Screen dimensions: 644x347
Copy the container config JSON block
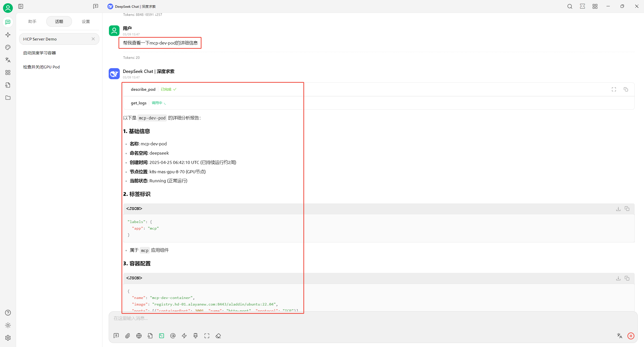(627, 278)
